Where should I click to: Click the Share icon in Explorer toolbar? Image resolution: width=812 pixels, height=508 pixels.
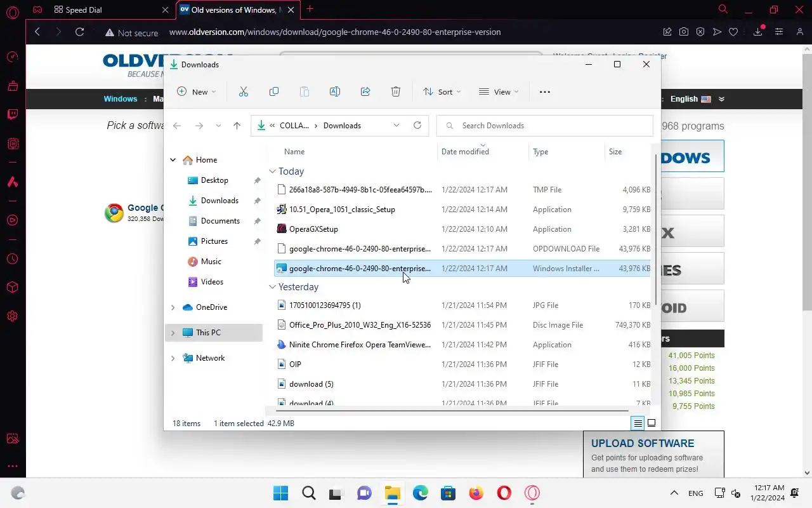coord(365,91)
